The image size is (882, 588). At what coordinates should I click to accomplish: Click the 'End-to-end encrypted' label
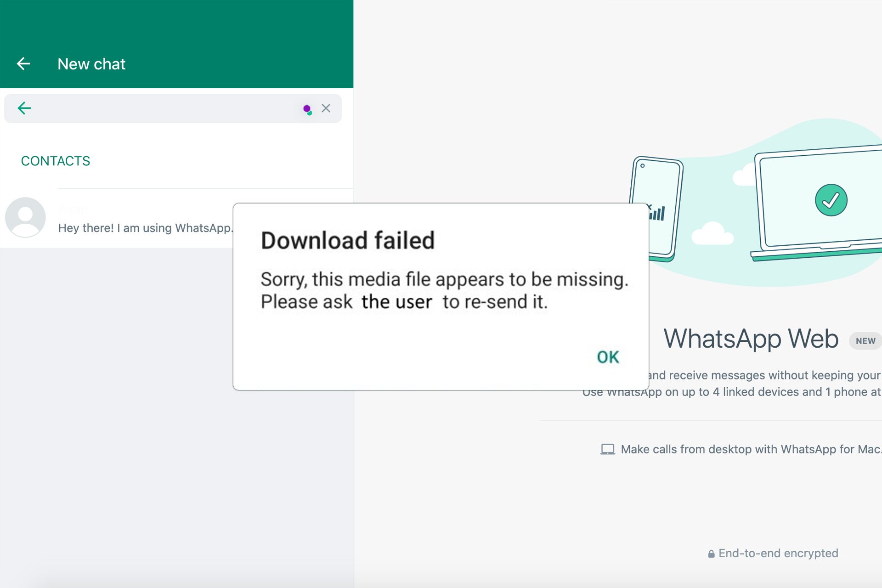tap(778, 553)
